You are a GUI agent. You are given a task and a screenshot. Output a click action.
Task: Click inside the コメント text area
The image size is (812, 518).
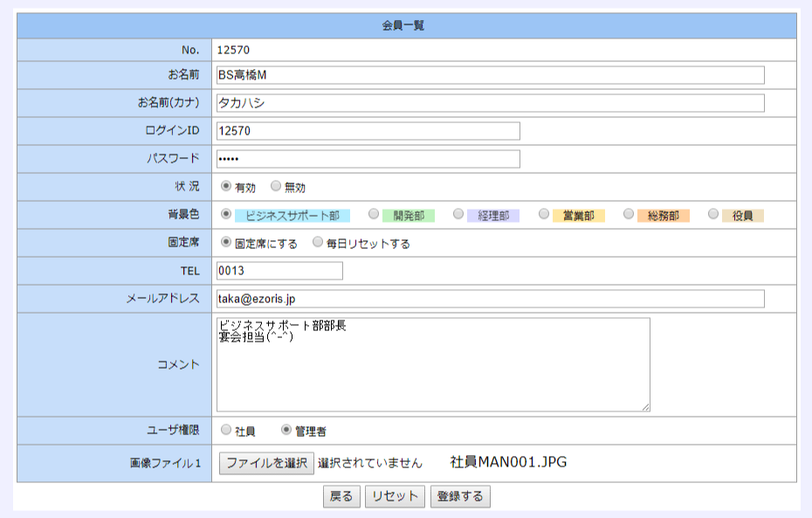click(x=433, y=364)
